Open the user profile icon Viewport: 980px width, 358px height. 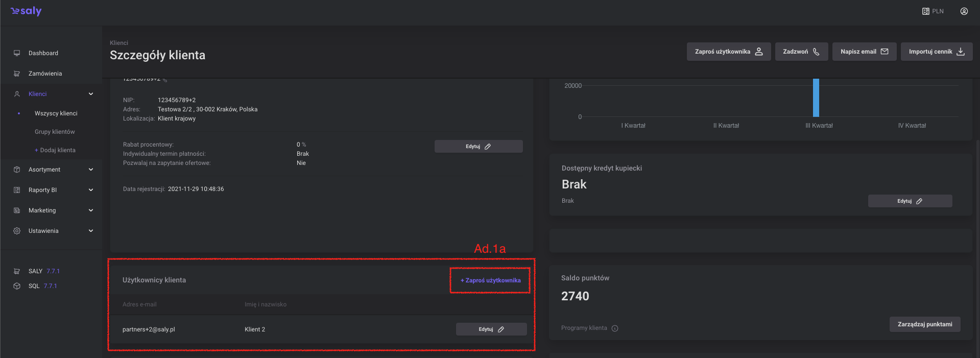click(964, 11)
